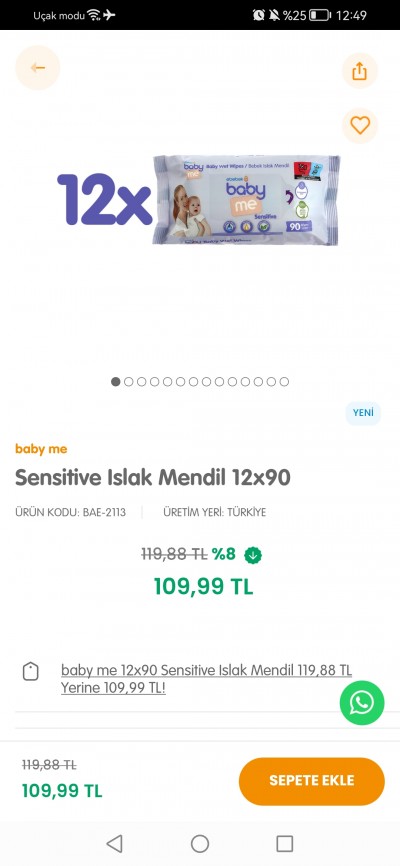Viewport: 400px width, 866px height.
Task: Tap the green discount down-arrow badge
Action: tap(252, 555)
